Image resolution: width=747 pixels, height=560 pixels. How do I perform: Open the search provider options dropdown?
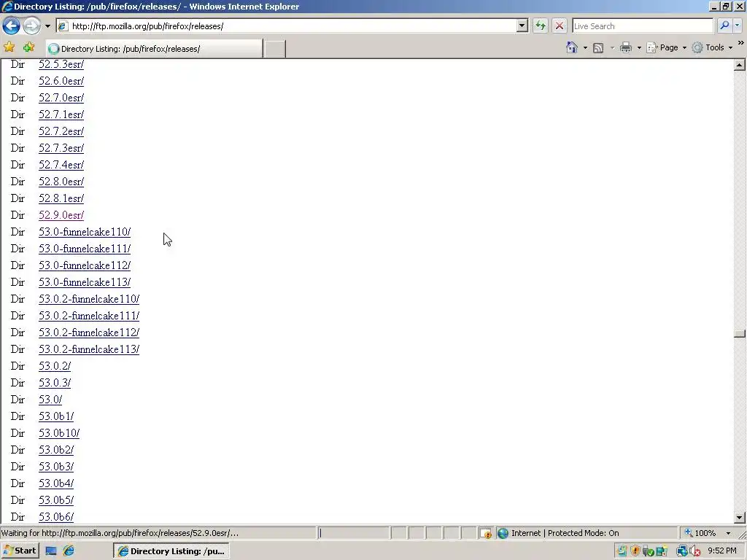click(x=737, y=26)
